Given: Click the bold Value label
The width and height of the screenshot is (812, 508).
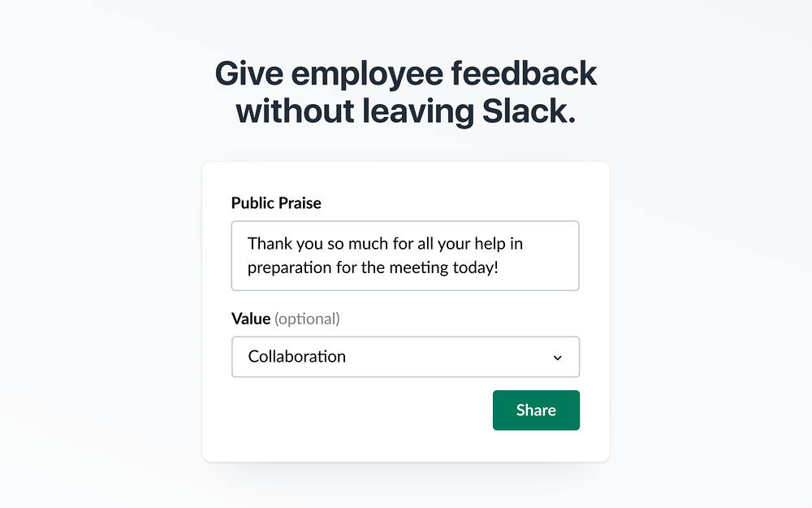Looking at the screenshot, I should click(251, 319).
